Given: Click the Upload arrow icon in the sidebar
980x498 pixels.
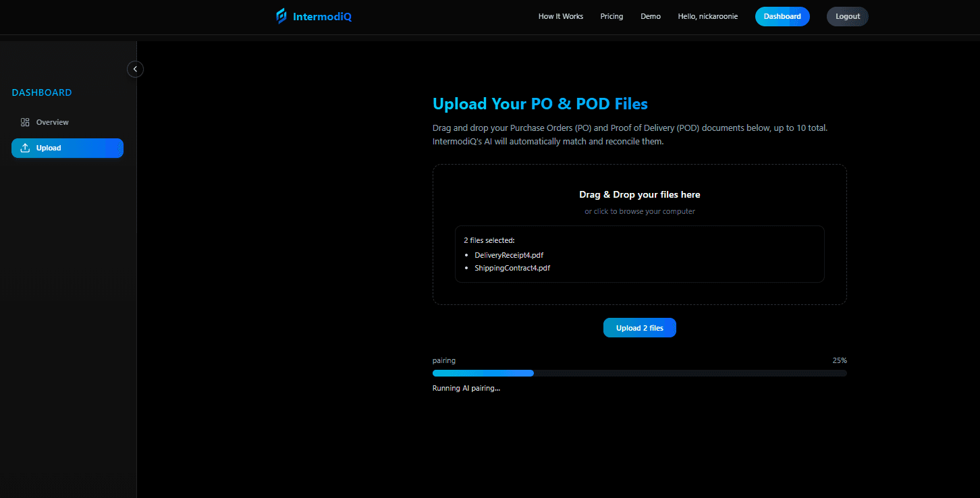Looking at the screenshot, I should click(25, 148).
